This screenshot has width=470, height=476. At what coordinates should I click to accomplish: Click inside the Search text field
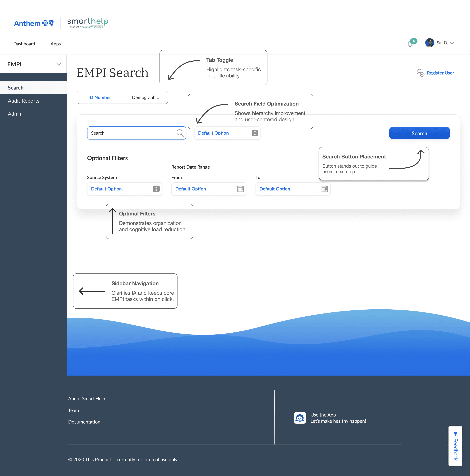(x=128, y=133)
